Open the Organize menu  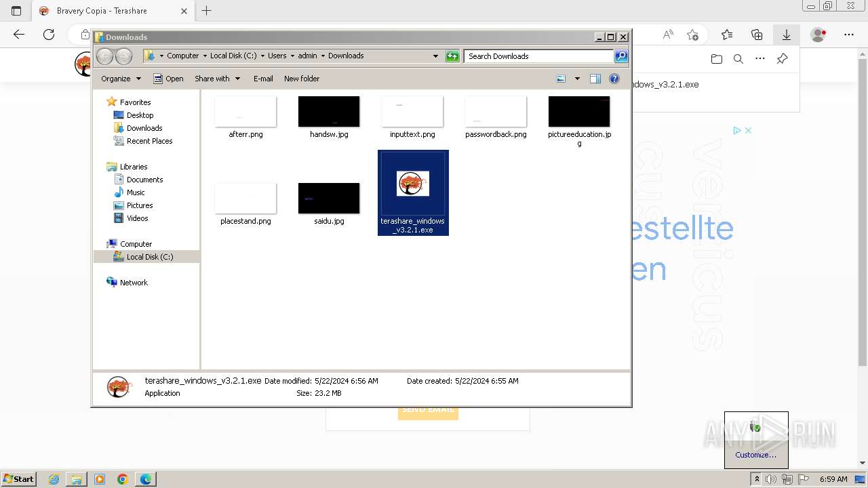[x=121, y=79]
